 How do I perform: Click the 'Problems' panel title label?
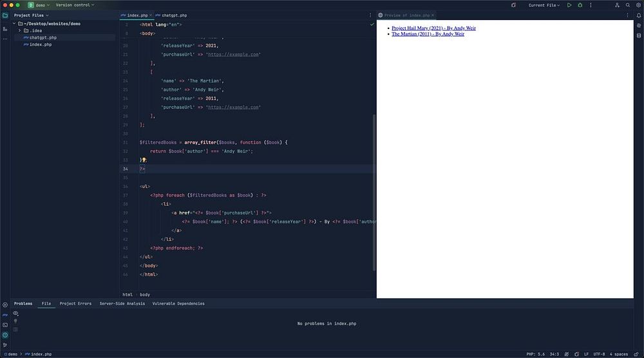[23, 303]
